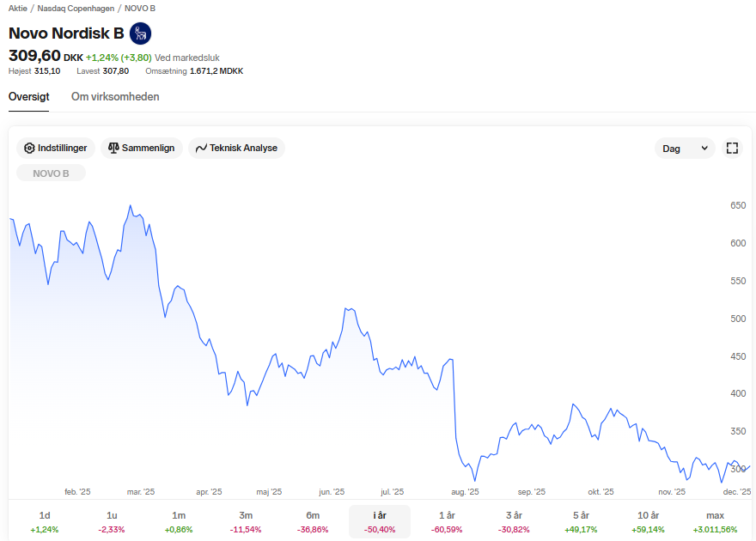The width and height of the screenshot is (756, 541).
Task: Select 1u time range
Action: pyautogui.click(x=112, y=522)
